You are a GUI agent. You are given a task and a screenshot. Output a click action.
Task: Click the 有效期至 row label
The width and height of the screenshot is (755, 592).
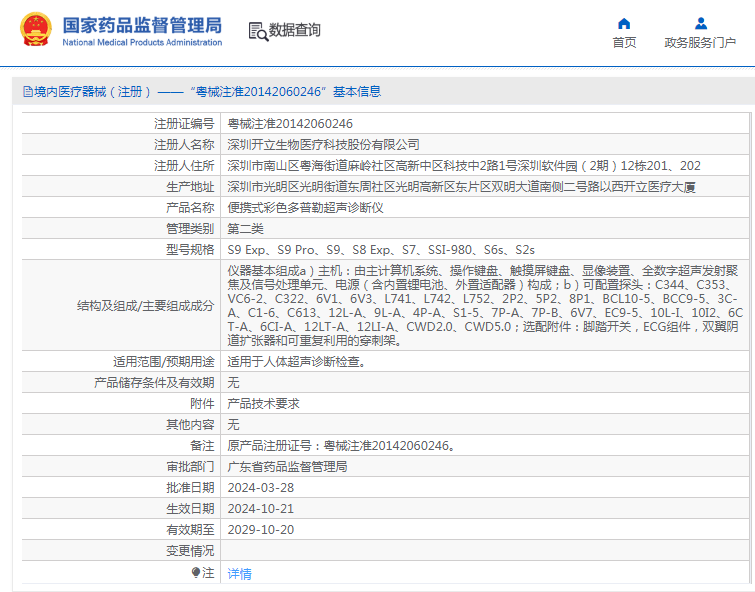pos(190,529)
